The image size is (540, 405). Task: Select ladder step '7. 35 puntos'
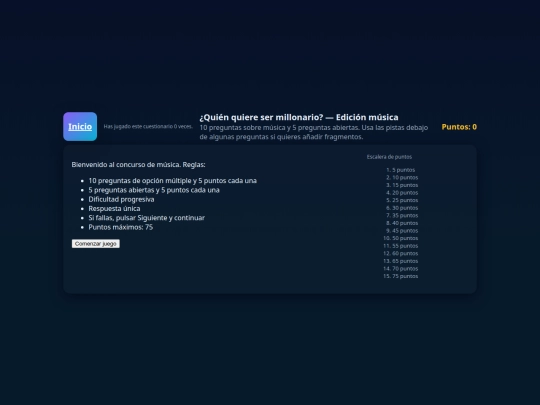(x=402, y=215)
